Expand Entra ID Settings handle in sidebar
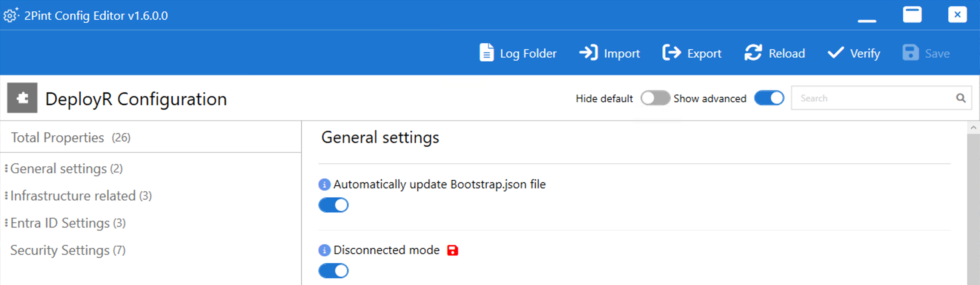 (x=6, y=223)
